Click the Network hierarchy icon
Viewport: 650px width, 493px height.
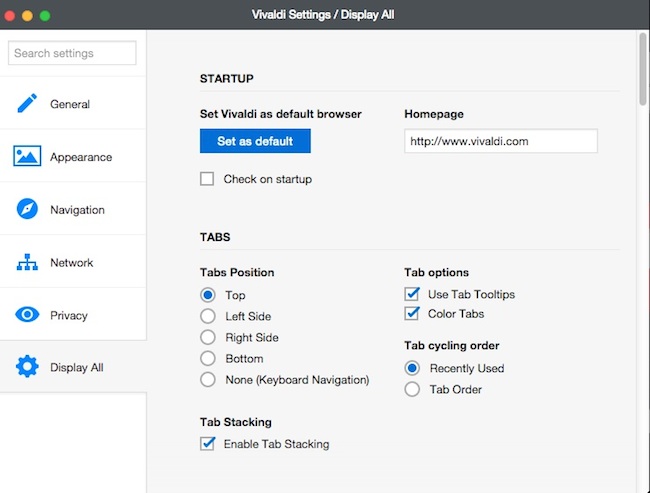click(x=27, y=262)
